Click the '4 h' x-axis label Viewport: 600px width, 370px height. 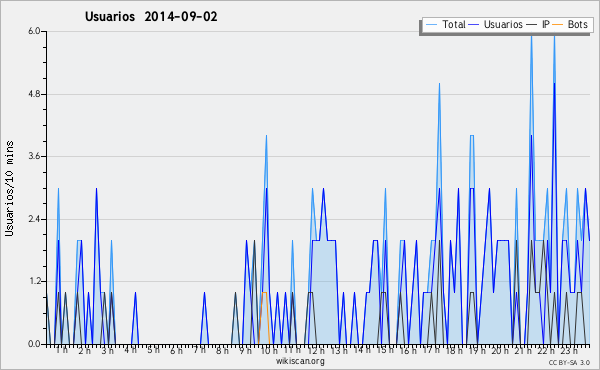click(x=130, y=350)
